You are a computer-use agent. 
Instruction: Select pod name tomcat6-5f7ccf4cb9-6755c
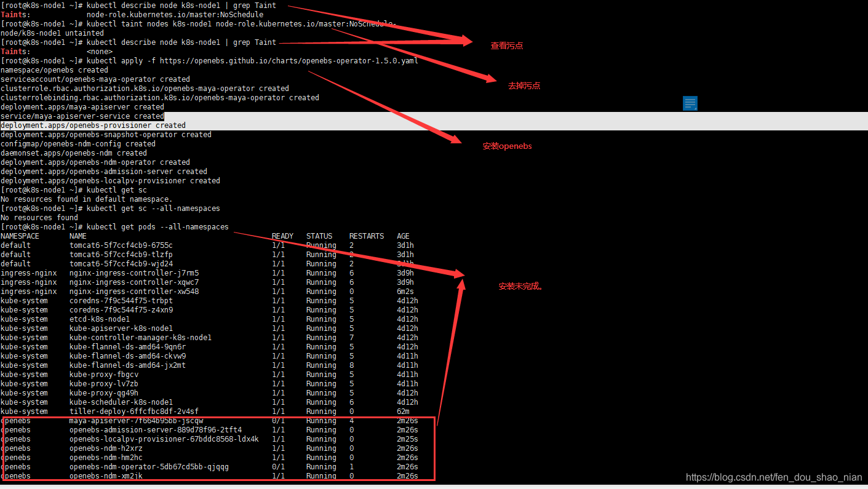coord(121,245)
